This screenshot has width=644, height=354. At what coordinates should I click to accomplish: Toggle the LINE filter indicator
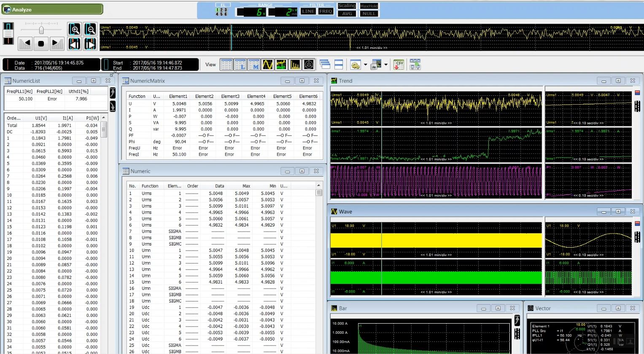tap(308, 11)
